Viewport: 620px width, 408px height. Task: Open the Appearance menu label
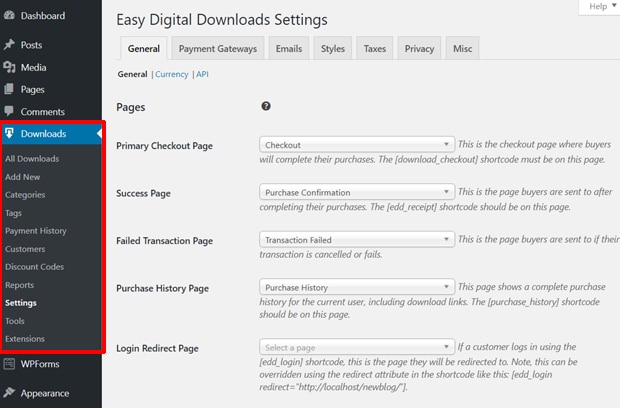[45, 393]
